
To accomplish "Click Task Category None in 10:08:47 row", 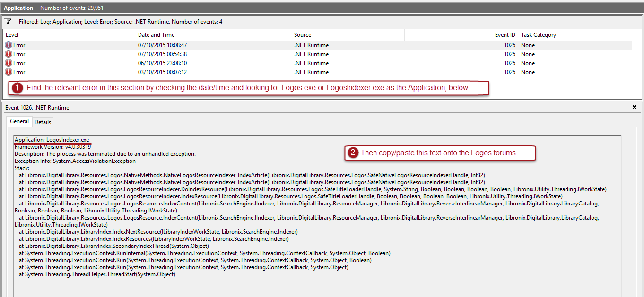I will (x=528, y=45).
